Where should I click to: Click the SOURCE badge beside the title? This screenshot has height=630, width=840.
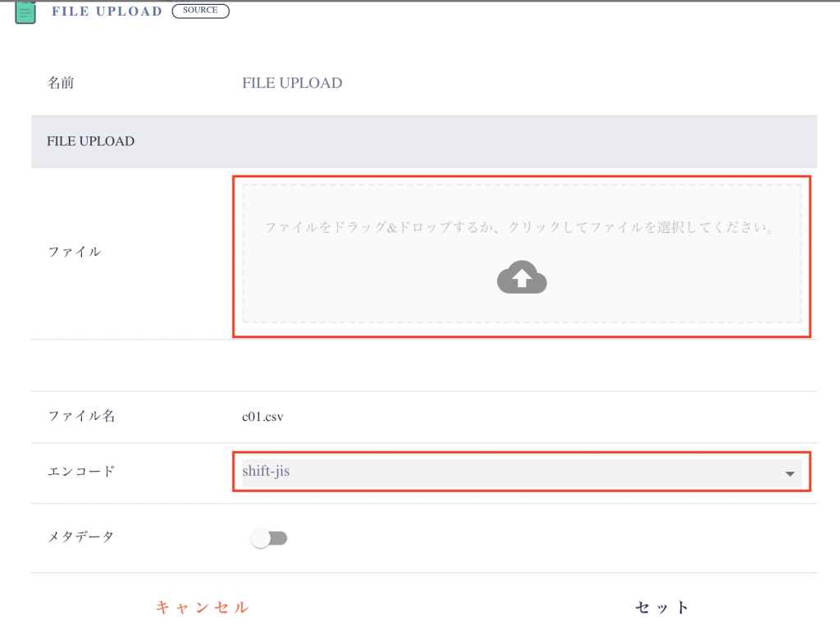pyautogui.click(x=200, y=11)
